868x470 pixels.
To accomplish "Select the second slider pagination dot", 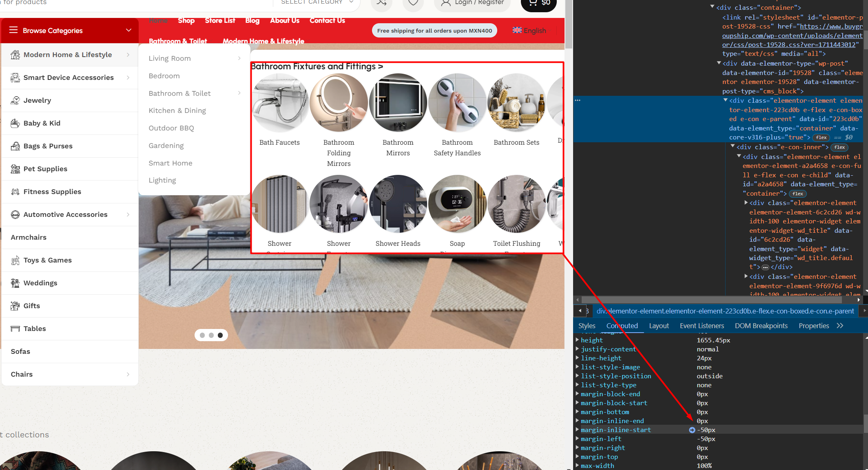I will click(x=211, y=335).
